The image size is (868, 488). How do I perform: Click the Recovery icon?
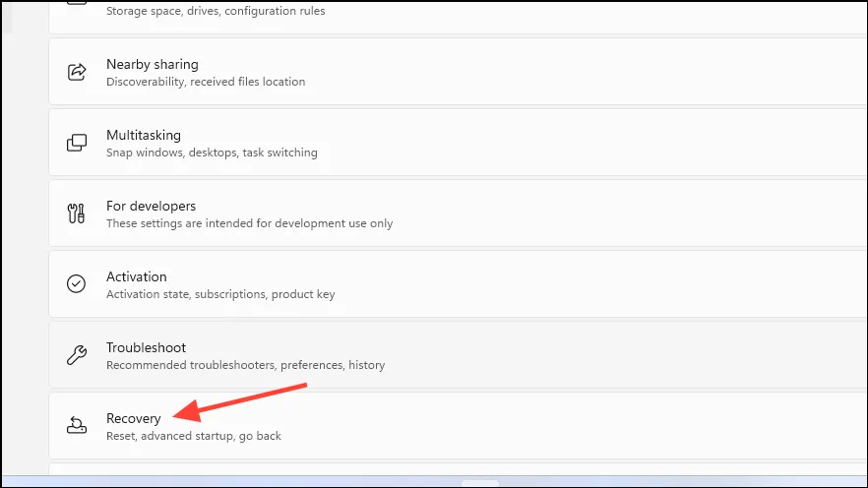tap(76, 426)
